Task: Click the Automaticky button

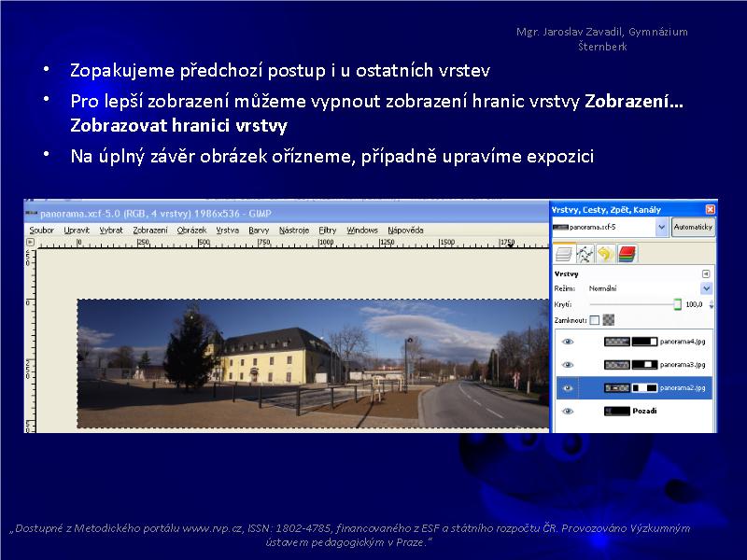Action: point(693,227)
